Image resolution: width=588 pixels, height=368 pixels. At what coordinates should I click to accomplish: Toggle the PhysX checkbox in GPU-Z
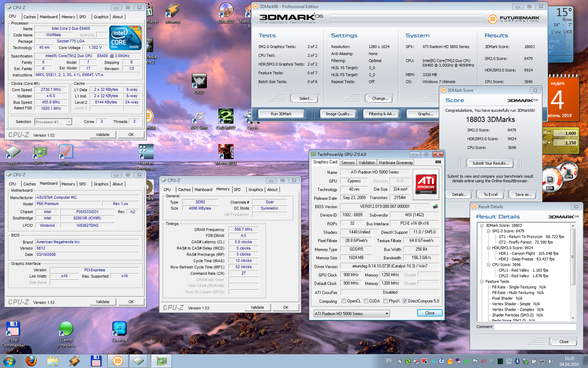pos(386,301)
